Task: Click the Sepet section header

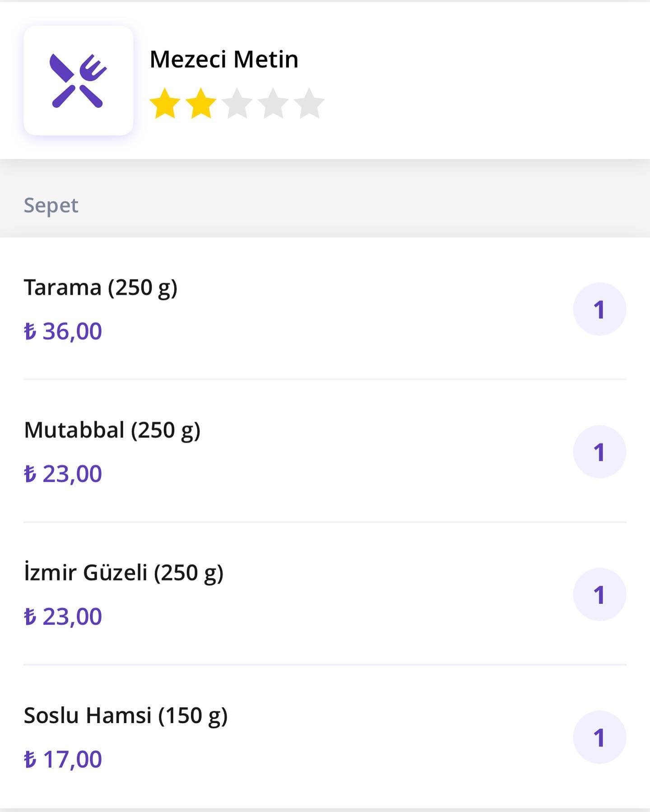Action: coord(51,206)
